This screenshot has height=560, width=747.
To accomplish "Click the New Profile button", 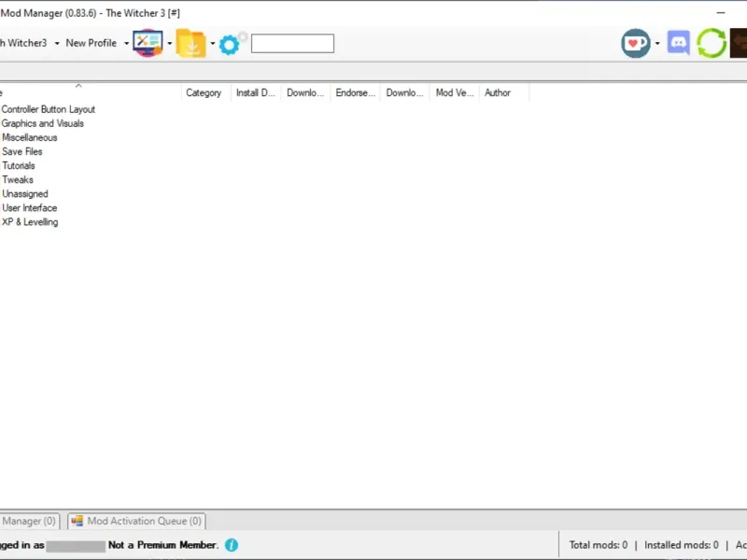I will pos(91,43).
